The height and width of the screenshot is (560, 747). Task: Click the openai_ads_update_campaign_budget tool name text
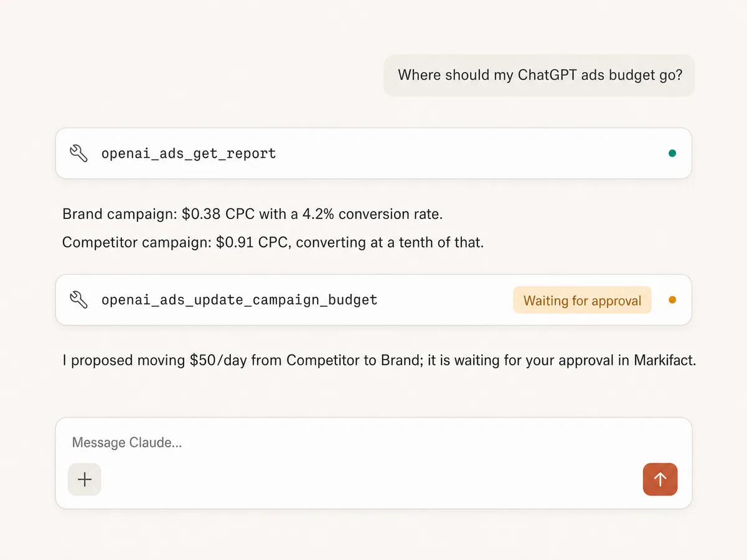click(240, 300)
